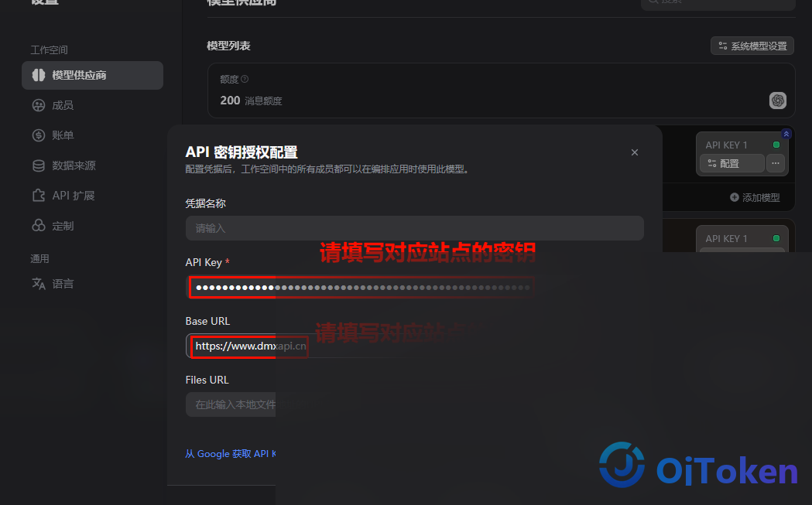812x505 pixels.
Task: Open the 从 Google 获取 API Key link
Action: pos(231,454)
